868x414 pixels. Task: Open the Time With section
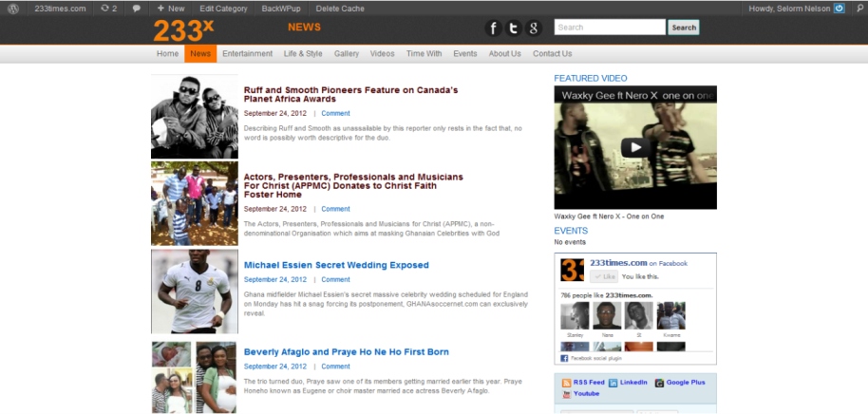[x=425, y=54]
